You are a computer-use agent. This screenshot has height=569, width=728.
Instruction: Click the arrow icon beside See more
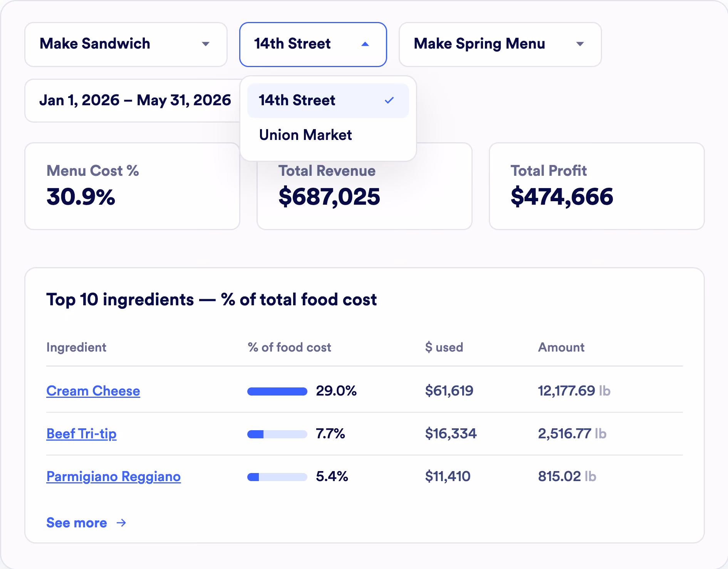coord(121,523)
